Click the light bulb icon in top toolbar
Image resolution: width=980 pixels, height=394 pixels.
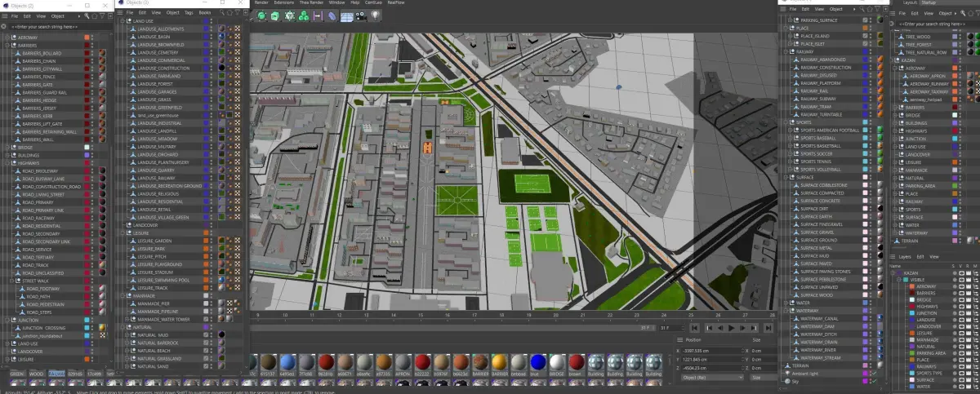tap(376, 15)
